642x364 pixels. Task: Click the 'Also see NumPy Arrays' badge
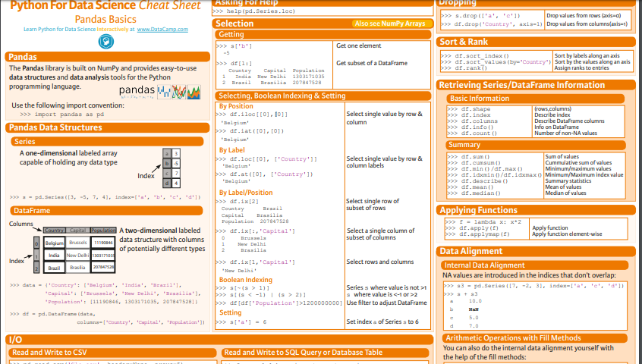pos(390,24)
